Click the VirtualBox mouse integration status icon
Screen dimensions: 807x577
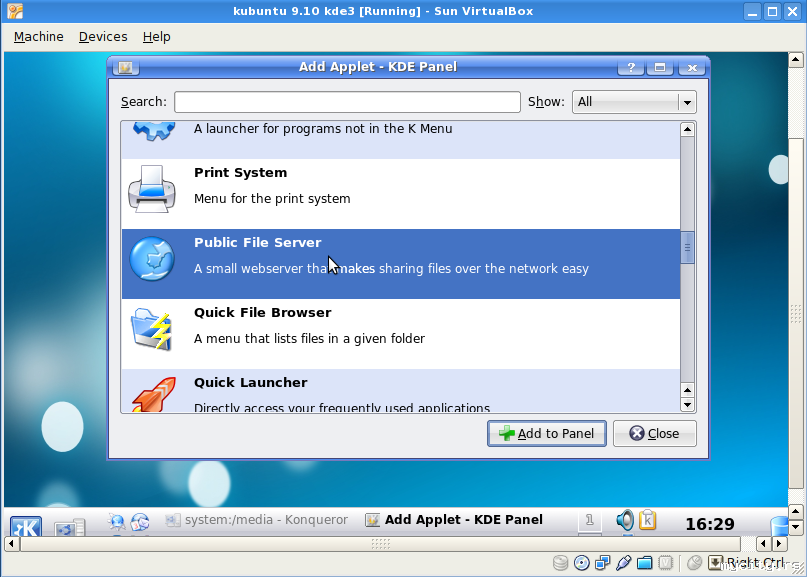click(x=694, y=563)
